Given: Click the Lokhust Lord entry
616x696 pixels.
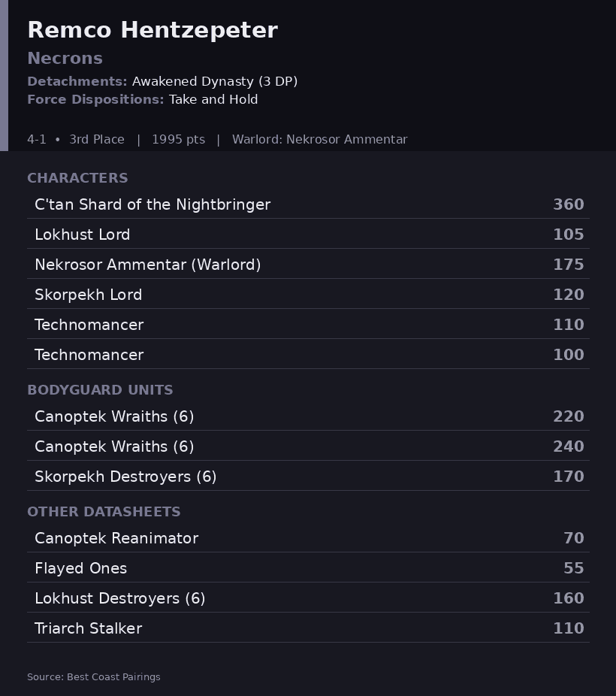Looking at the screenshot, I should click(x=308, y=235).
